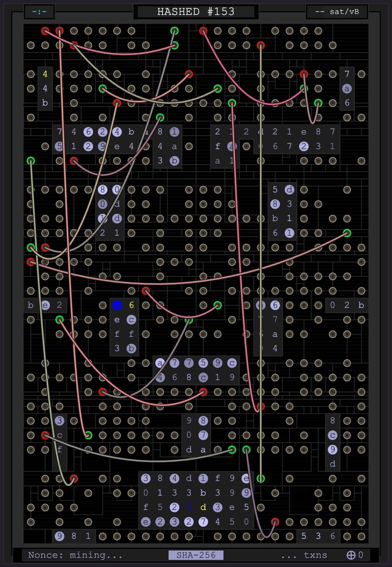
Task: Click the green jack right of the '6 1' block row
Action: coord(347,233)
